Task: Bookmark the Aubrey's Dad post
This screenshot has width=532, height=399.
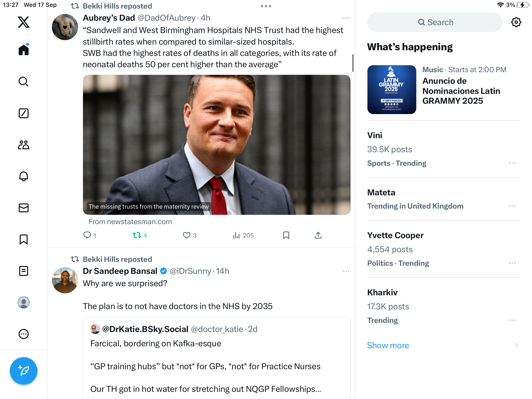Action: tap(286, 235)
